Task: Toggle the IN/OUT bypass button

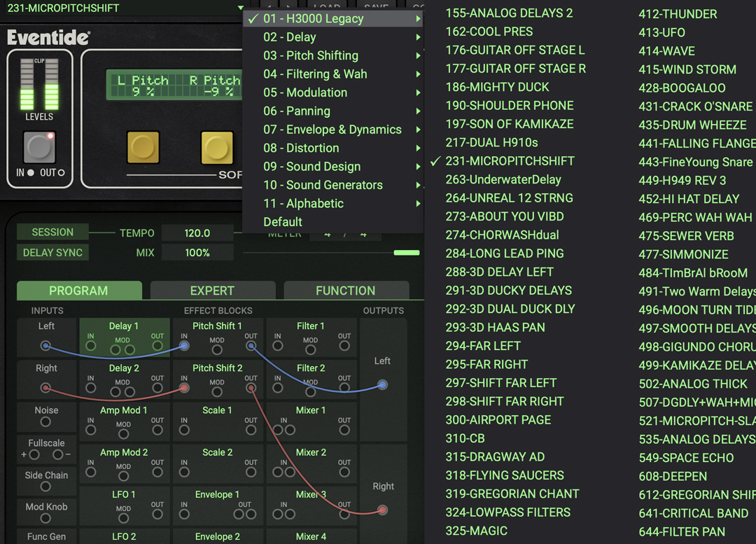Action: pos(38,147)
